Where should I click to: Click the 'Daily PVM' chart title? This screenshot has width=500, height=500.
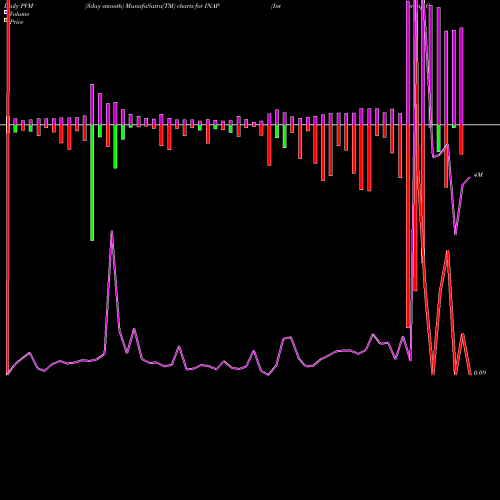(x=19, y=6)
